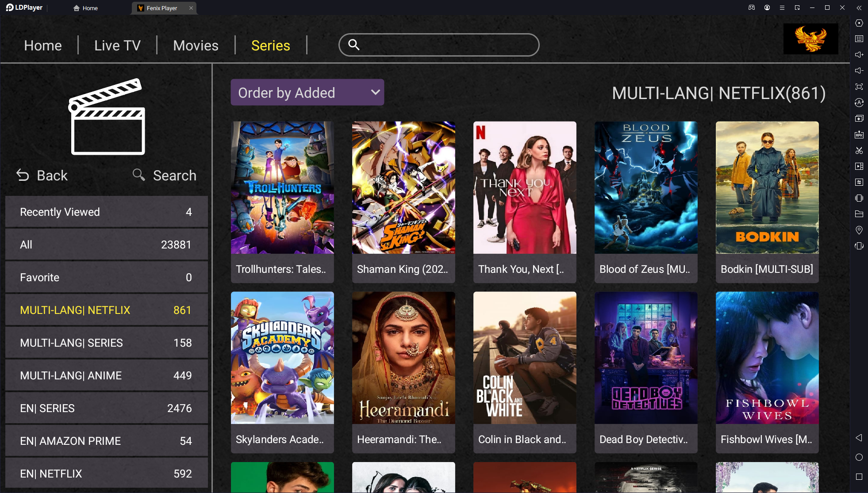The width and height of the screenshot is (868, 493).
Task: Click the LDPlayer logo icon
Action: point(9,8)
